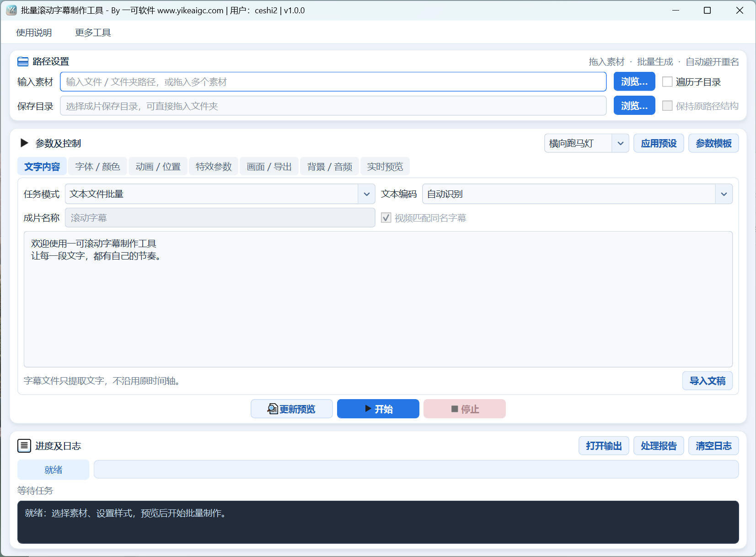The height and width of the screenshot is (557, 756).
Task: Click inside the subtitle text editing area
Action: [x=378, y=299]
